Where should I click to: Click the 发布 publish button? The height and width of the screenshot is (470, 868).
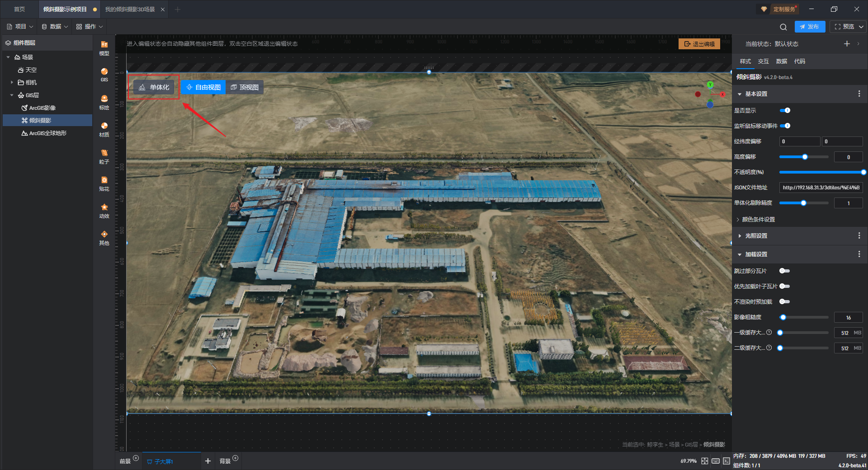coord(810,27)
